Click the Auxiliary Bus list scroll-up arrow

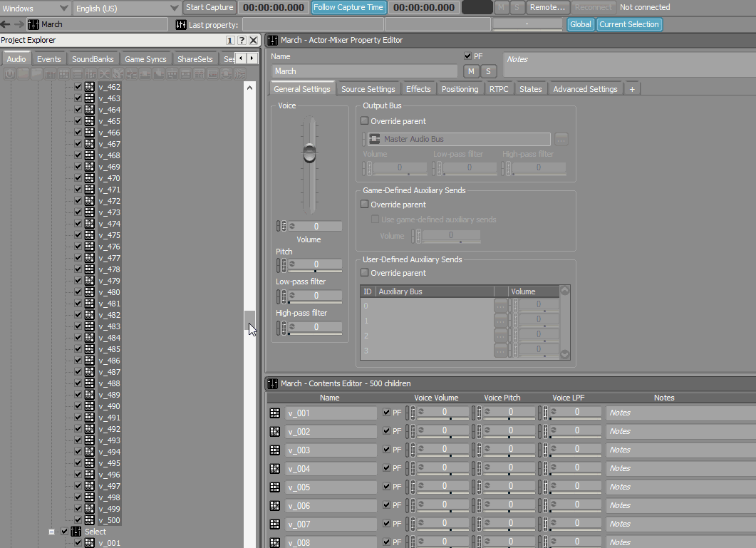point(564,291)
